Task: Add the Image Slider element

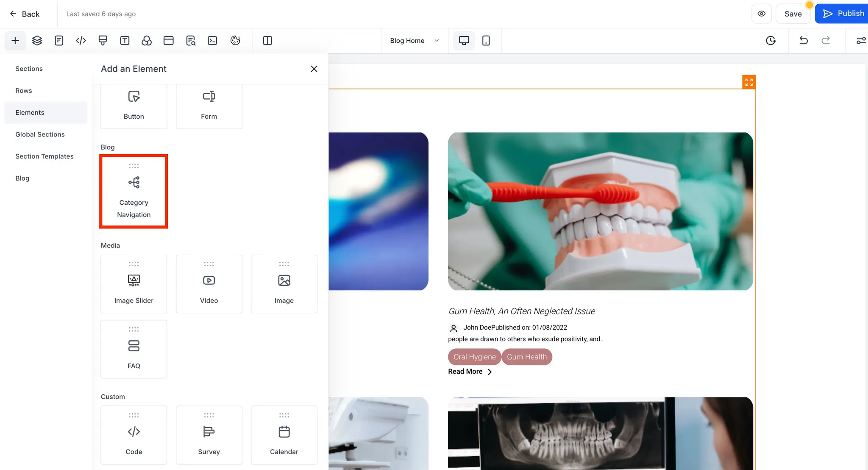Action: coord(134,284)
